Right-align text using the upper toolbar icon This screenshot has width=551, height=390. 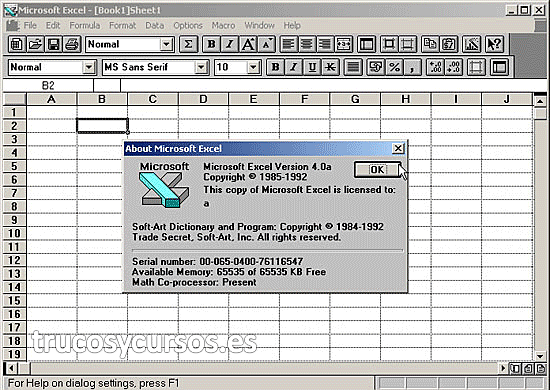point(325,44)
